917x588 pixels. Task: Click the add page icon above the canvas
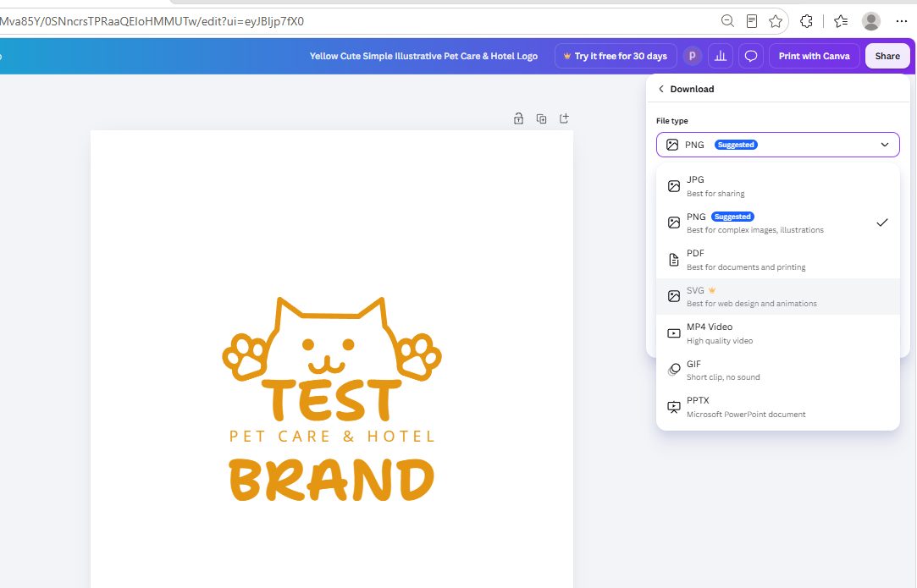coord(565,118)
